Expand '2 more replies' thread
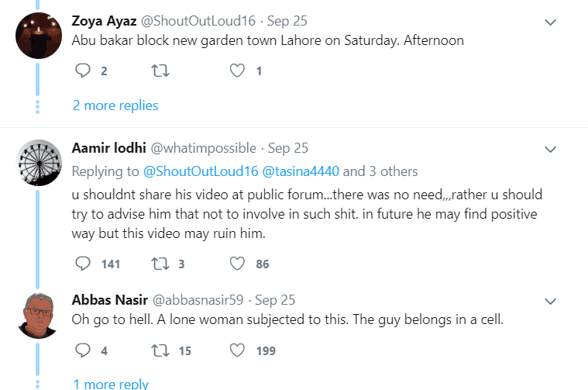The width and height of the screenshot is (588, 390). [x=115, y=105]
